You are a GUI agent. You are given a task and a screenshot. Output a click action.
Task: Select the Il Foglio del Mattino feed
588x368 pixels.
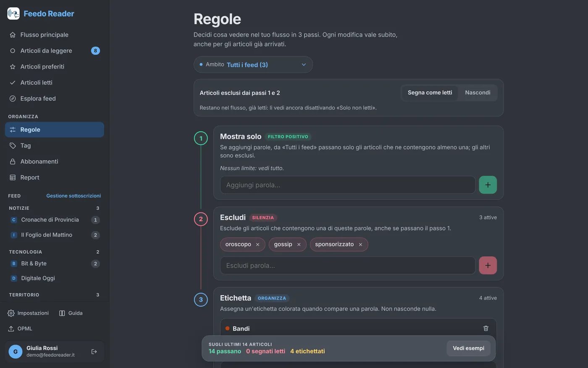[x=55, y=235]
